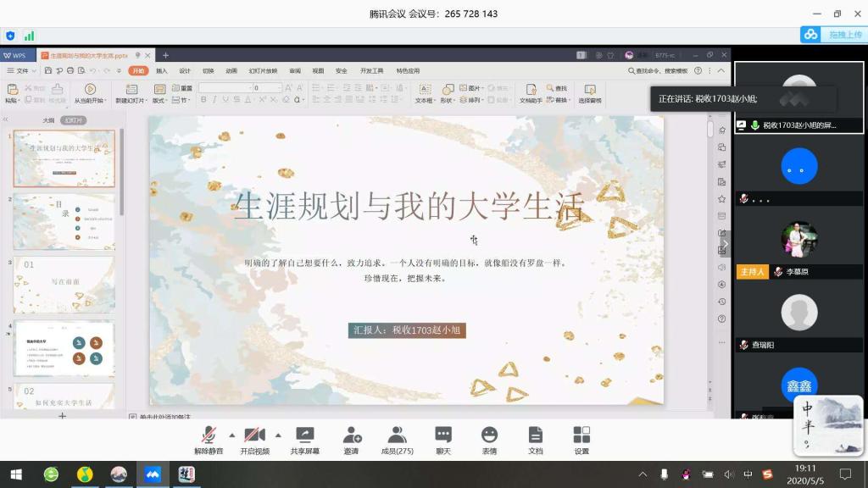Open meeting 设置 settings icon

point(581,439)
